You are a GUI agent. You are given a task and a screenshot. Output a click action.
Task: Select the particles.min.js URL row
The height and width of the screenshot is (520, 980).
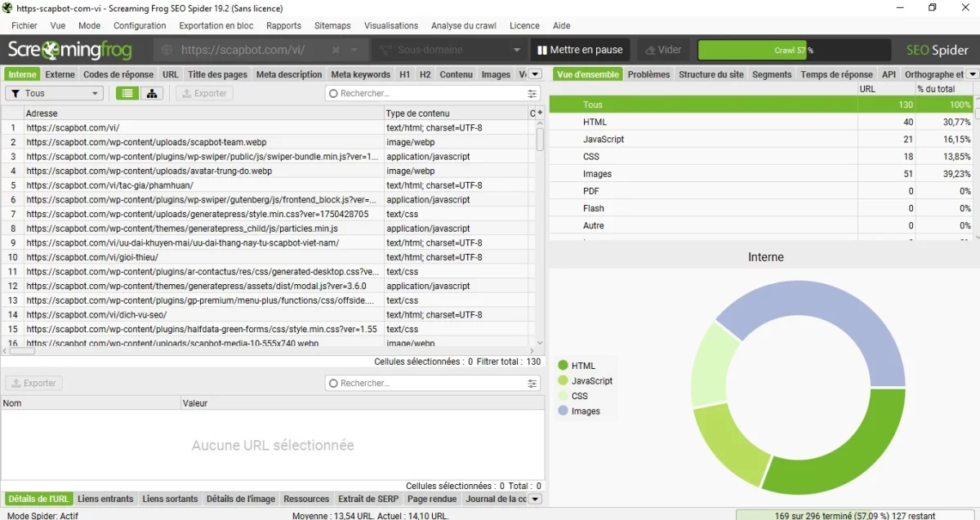[268, 229]
